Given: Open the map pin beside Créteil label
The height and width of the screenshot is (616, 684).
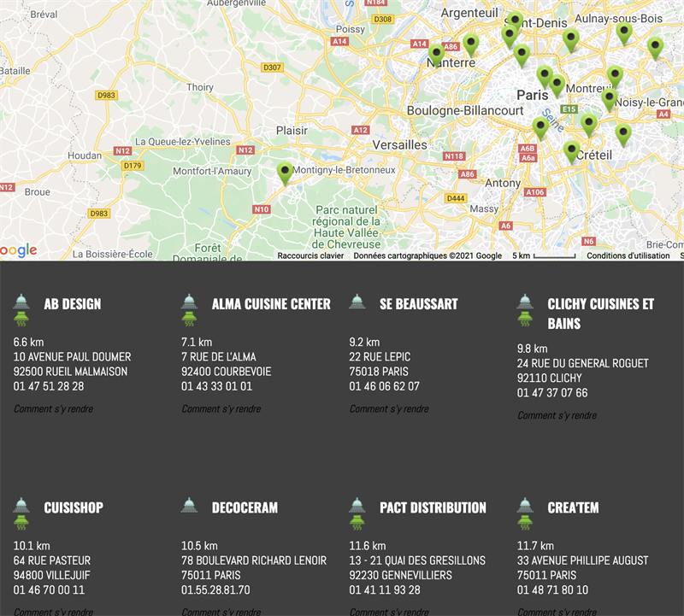Looking at the screenshot, I should tap(571, 153).
